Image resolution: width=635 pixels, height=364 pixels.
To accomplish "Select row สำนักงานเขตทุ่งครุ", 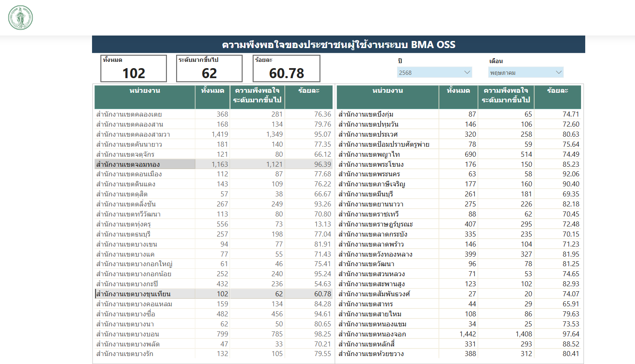I will click(x=214, y=224).
